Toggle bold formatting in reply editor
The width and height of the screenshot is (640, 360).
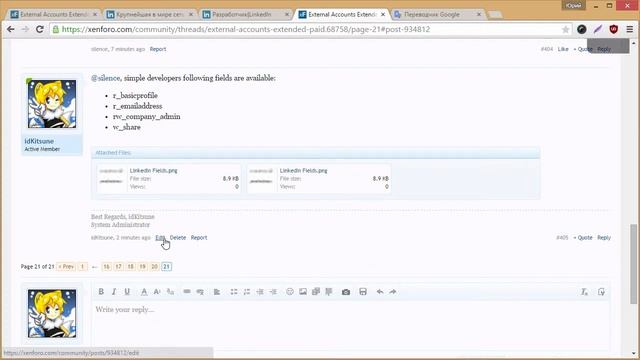101,291
